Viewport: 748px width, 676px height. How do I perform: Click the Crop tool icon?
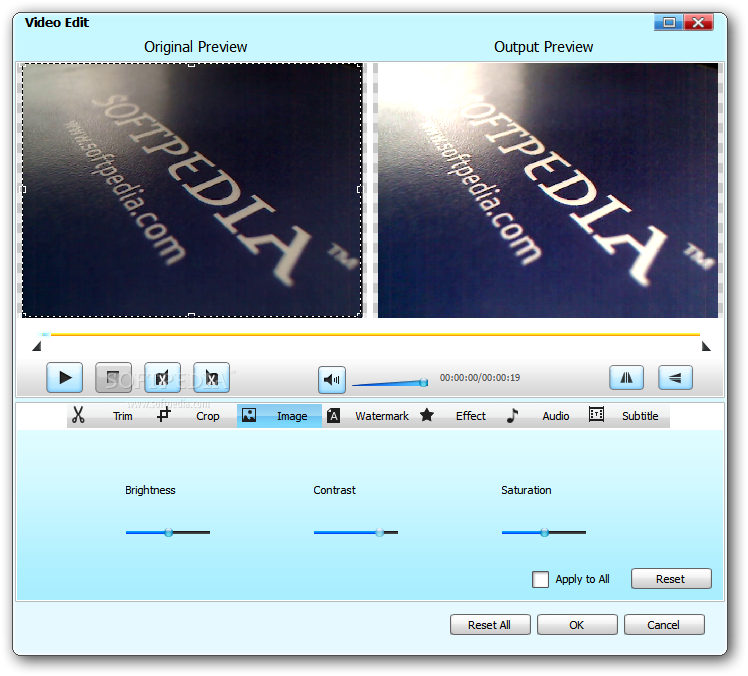(164, 415)
